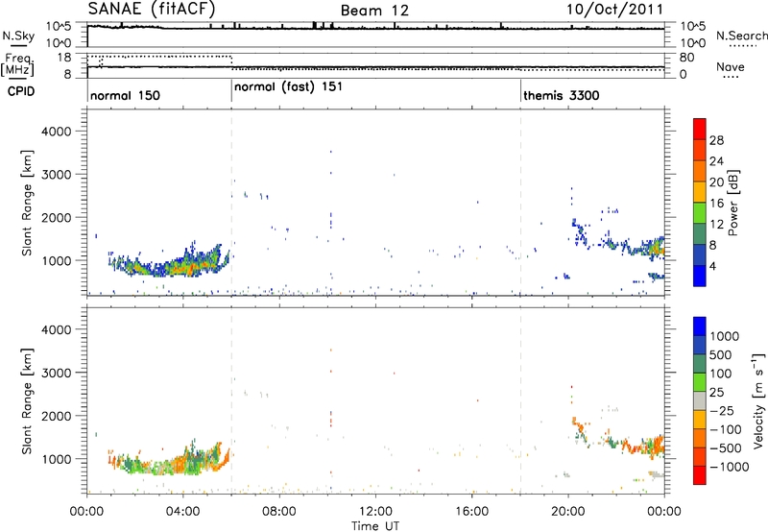Click the Power [dB] color bar label

pyautogui.click(x=732, y=203)
